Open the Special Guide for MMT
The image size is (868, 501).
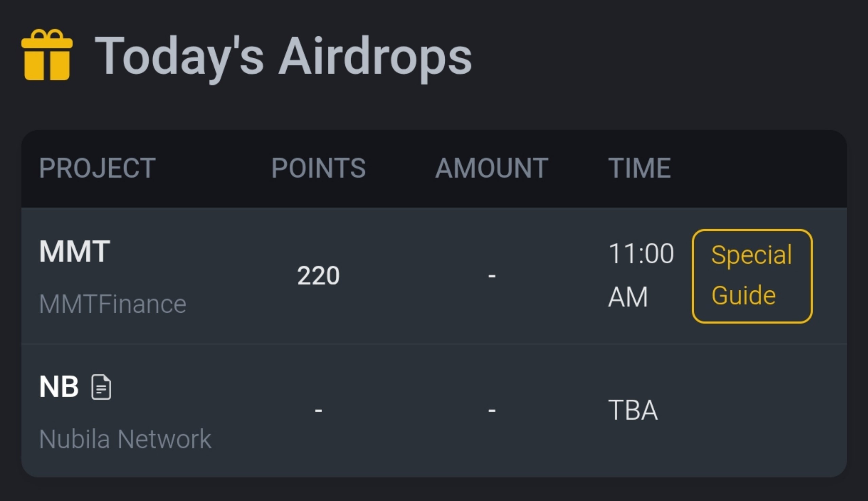[752, 276]
